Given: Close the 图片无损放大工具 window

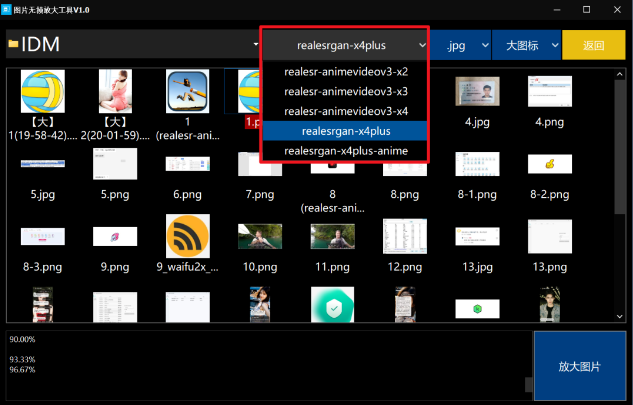Looking at the screenshot, I should pyautogui.click(x=617, y=10).
